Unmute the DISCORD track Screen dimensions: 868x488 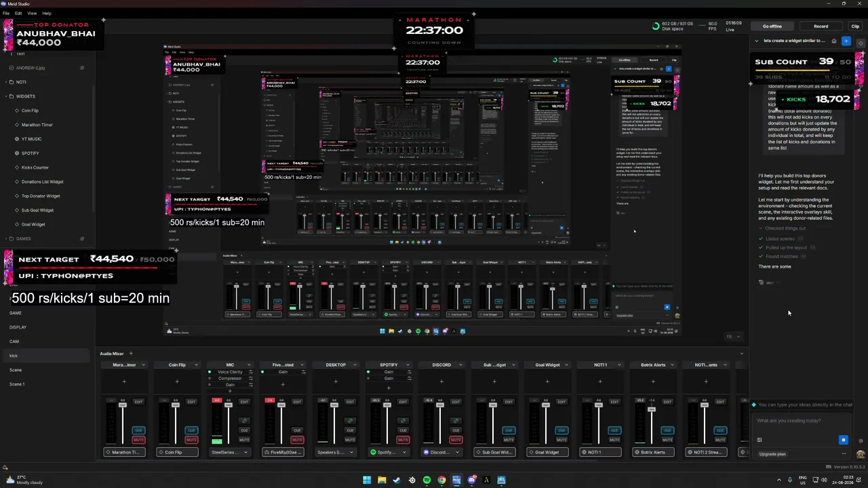456,440
